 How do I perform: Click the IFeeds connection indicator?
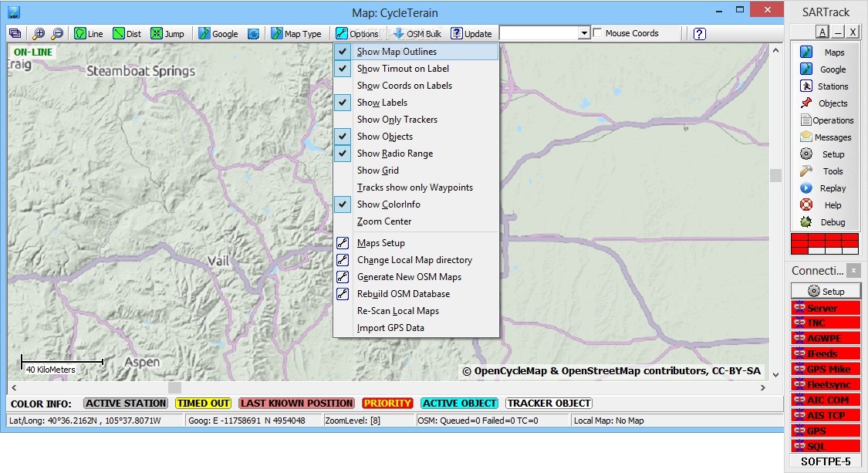coord(826,353)
